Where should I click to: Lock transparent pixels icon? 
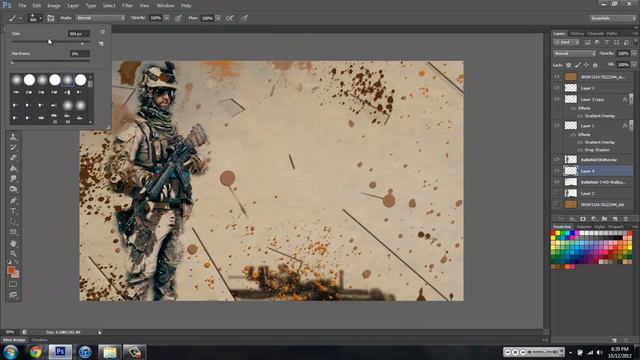pos(568,65)
